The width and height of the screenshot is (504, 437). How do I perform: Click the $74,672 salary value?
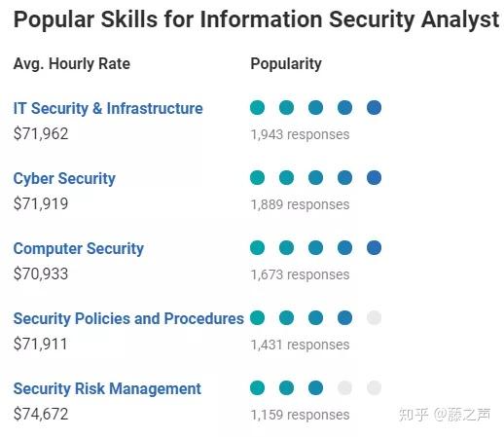pos(41,414)
